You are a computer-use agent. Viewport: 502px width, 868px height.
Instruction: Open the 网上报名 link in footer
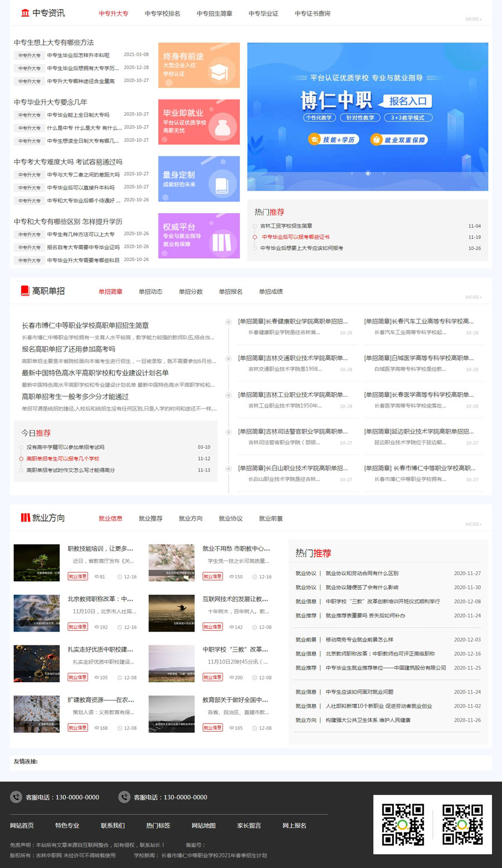pos(295,826)
